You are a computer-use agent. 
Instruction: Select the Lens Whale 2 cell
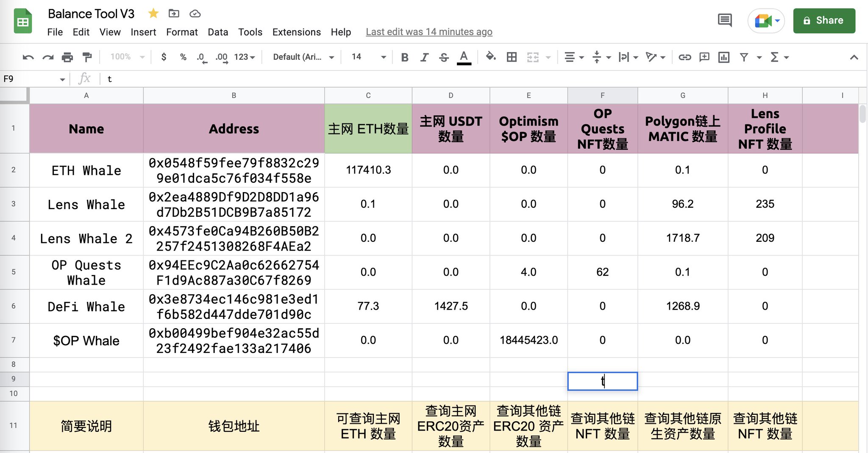tap(86, 238)
